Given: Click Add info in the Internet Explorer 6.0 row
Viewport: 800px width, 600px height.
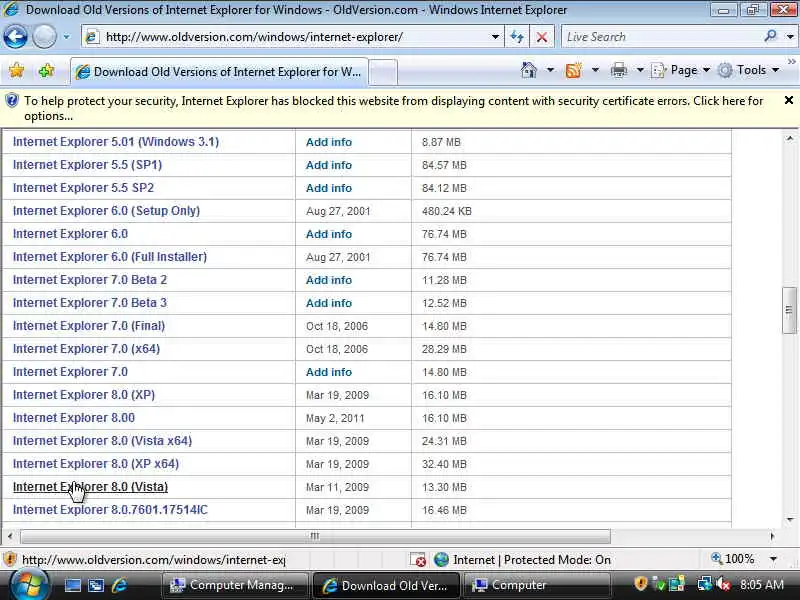Looking at the screenshot, I should [x=329, y=234].
